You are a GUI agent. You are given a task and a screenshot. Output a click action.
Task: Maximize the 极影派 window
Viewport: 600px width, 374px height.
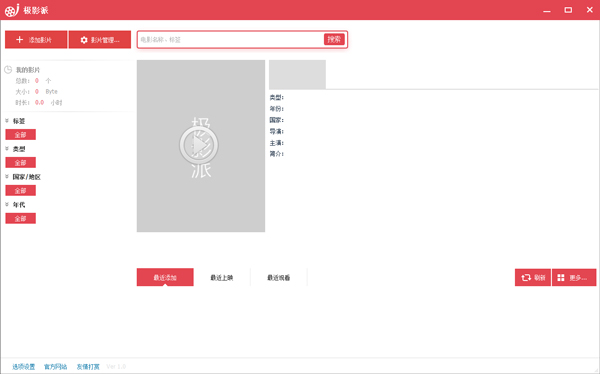click(568, 10)
